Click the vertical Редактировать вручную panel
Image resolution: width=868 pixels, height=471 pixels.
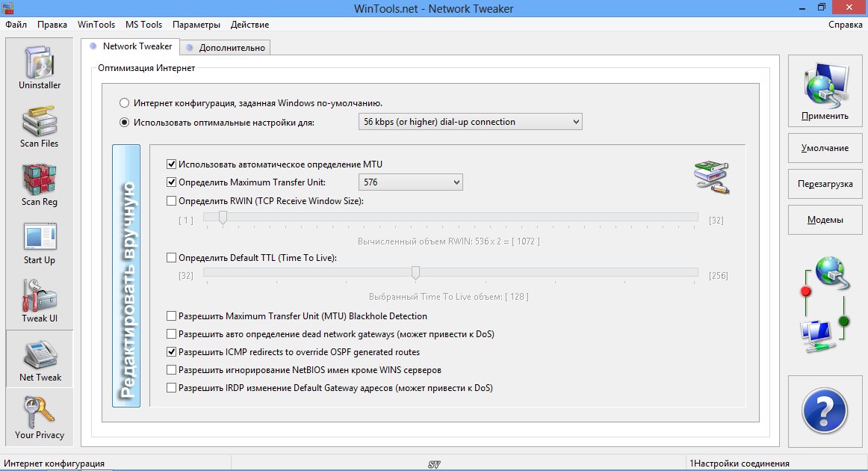point(126,276)
